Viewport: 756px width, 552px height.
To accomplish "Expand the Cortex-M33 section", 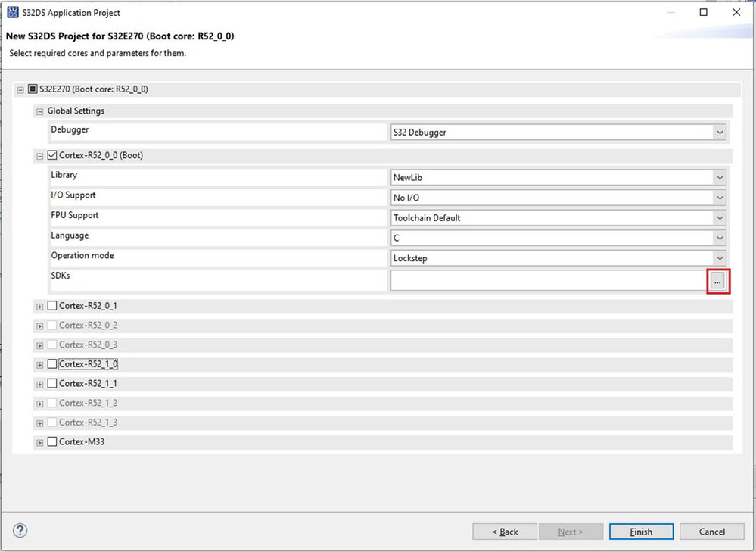I will 40,442.
